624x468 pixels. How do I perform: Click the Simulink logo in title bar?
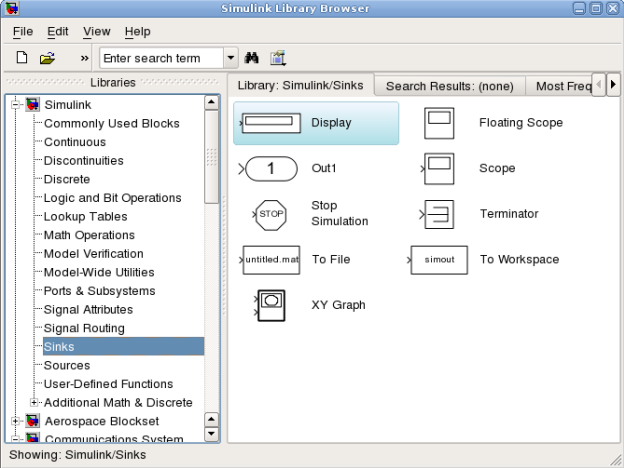12,8
